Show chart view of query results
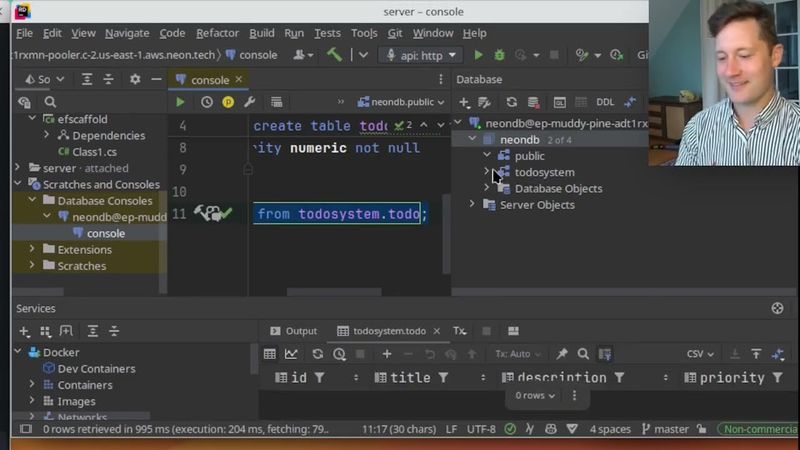The height and width of the screenshot is (450, 800). (291, 354)
